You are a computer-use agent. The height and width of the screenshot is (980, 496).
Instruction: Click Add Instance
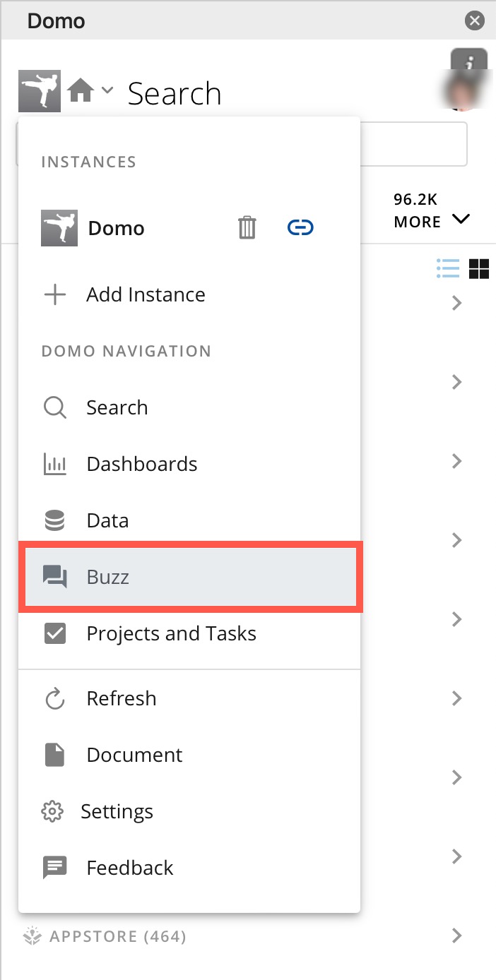[x=145, y=294]
